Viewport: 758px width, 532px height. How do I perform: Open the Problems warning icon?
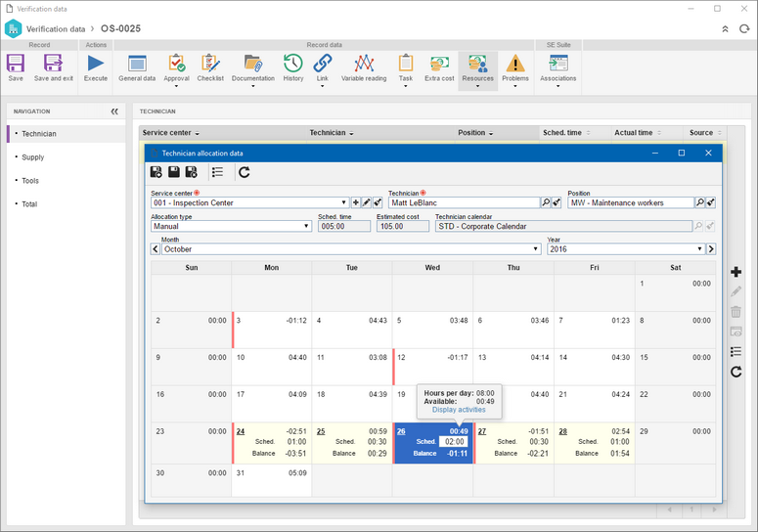[515, 64]
